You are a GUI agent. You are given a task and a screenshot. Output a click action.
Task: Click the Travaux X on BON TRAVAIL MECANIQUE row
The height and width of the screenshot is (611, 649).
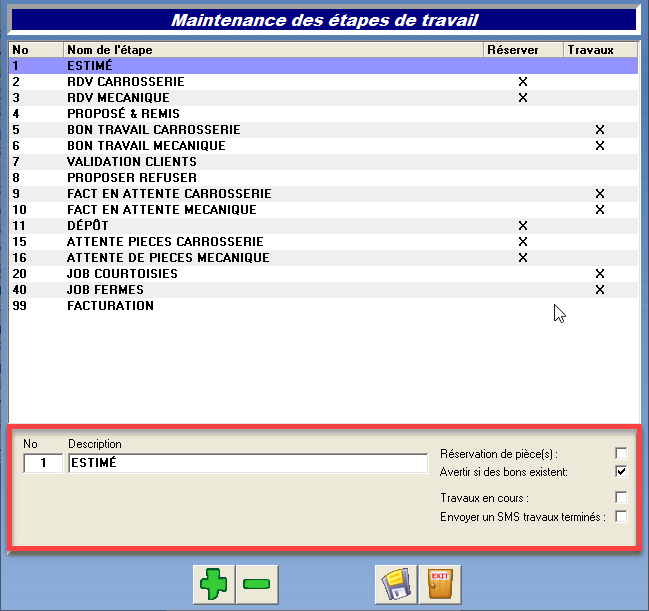coord(600,146)
